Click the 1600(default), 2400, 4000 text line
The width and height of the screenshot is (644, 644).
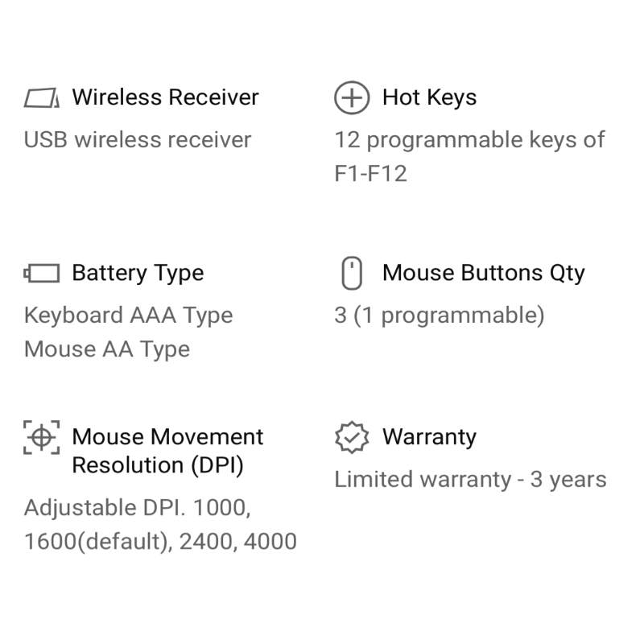(x=160, y=542)
